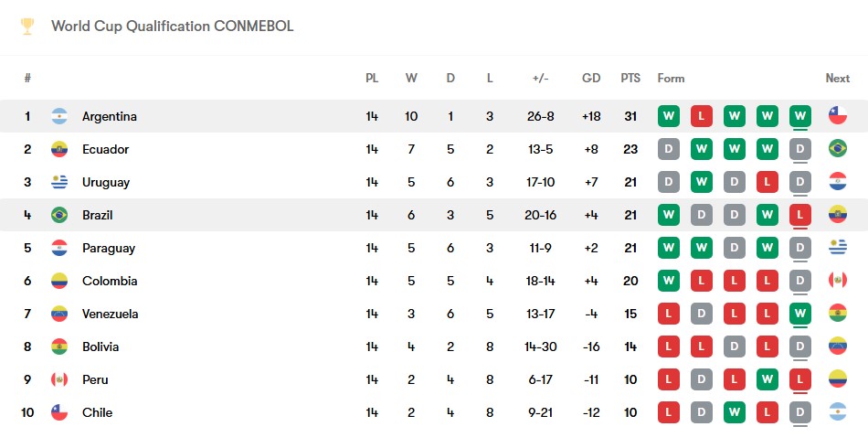This screenshot has height=448, width=868.
Task: Click Argentina's red L form badge
Action: [x=702, y=116]
